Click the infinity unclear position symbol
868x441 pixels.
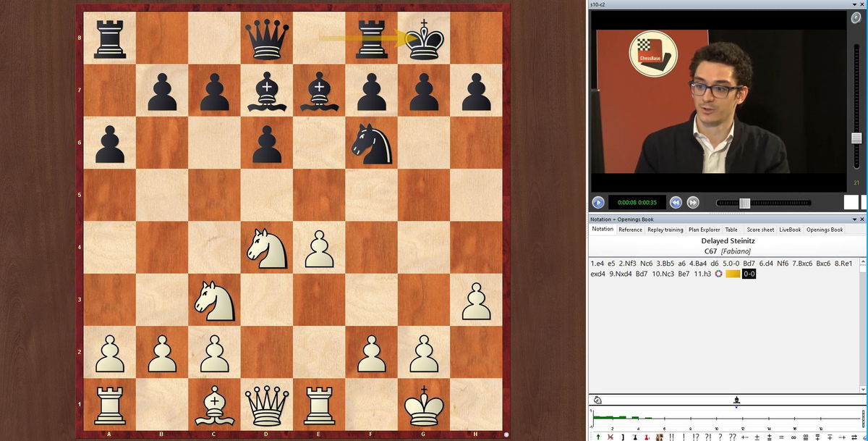coord(793,437)
